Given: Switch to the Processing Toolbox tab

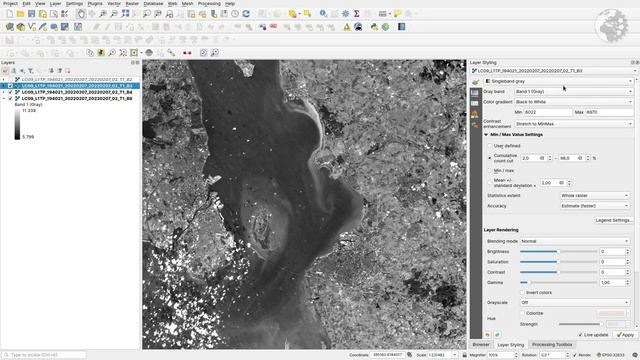Looking at the screenshot, I should coord(552,344).
